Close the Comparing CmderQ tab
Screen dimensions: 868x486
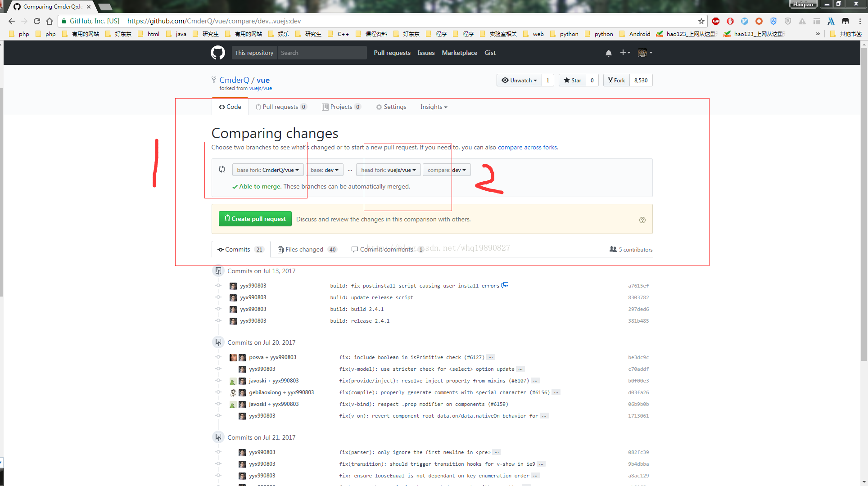pyautogui.click(x=89, y=7)
